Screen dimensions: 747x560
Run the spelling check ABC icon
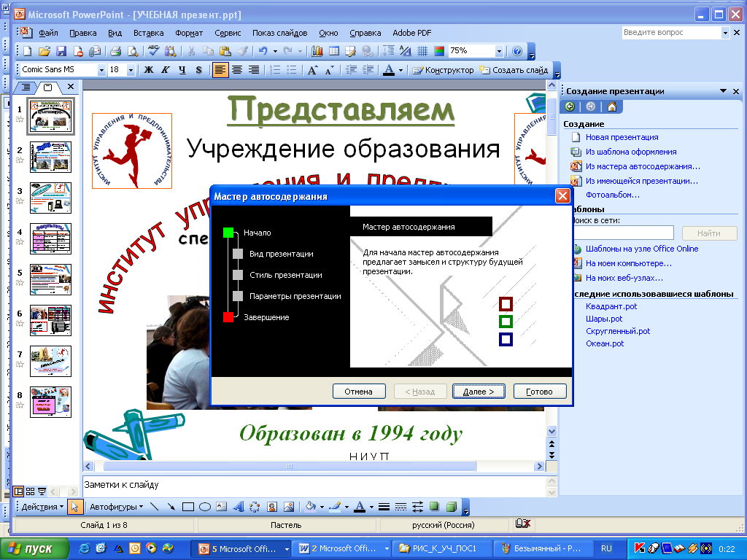(153, 51)
